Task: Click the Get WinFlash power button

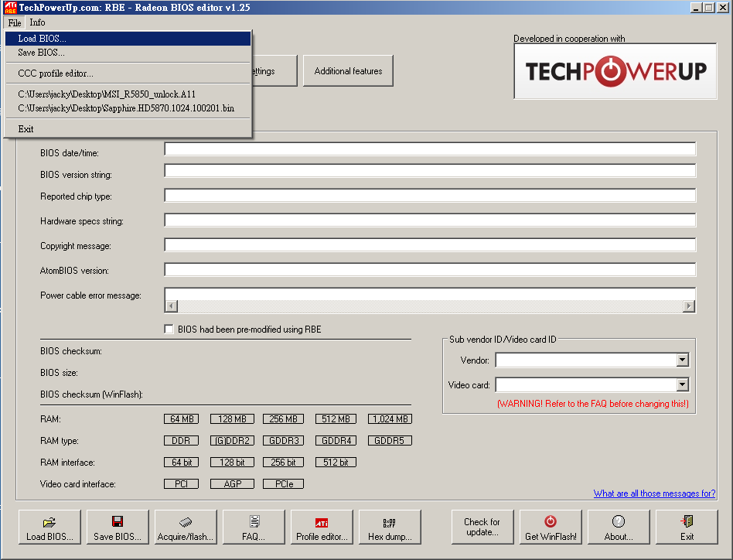Action: coord(551,527)
